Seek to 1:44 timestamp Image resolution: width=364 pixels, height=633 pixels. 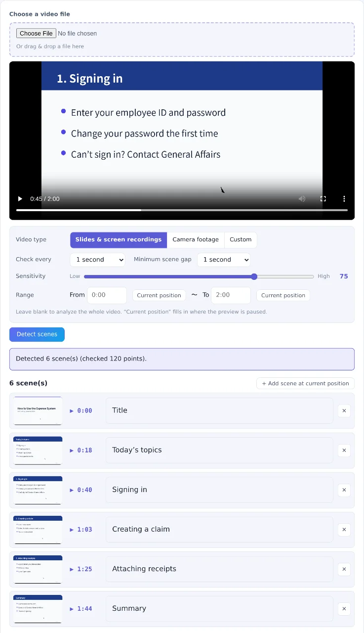81,608
